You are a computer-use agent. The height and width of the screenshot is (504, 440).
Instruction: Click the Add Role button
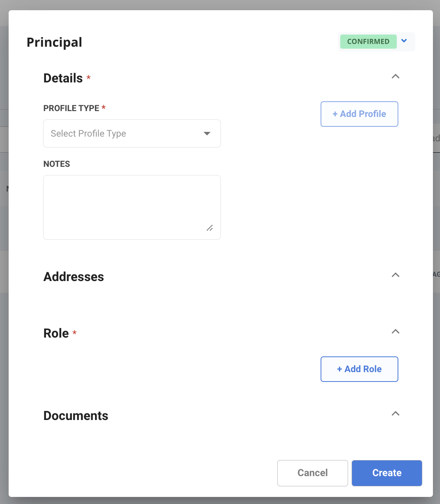pyautogui.click(x=359, y=369)
